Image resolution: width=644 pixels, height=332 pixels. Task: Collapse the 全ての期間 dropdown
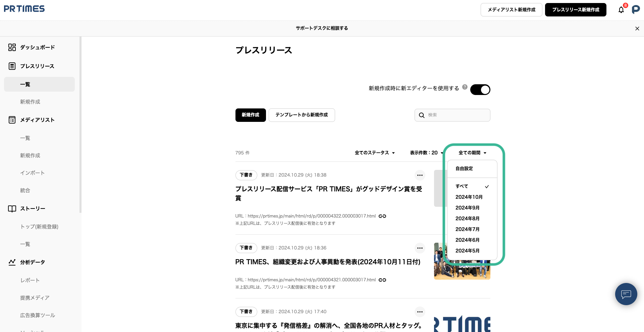[472, 153]
